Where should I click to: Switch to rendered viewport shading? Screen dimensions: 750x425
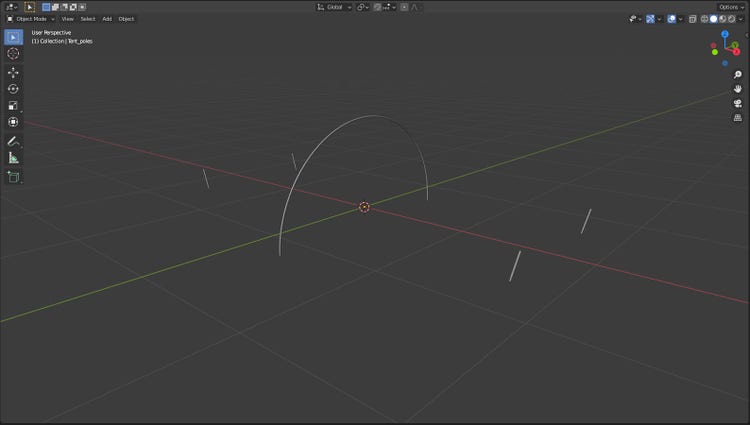732,19
